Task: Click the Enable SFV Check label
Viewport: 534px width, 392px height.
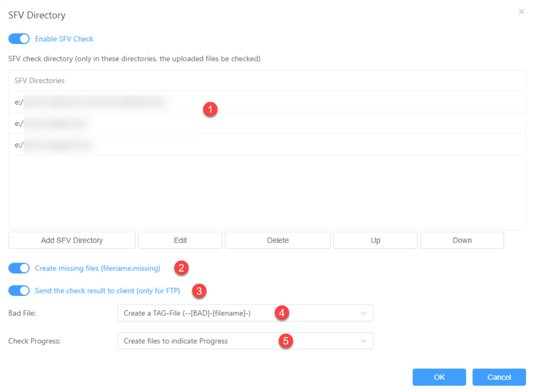Action: point(64,39)
